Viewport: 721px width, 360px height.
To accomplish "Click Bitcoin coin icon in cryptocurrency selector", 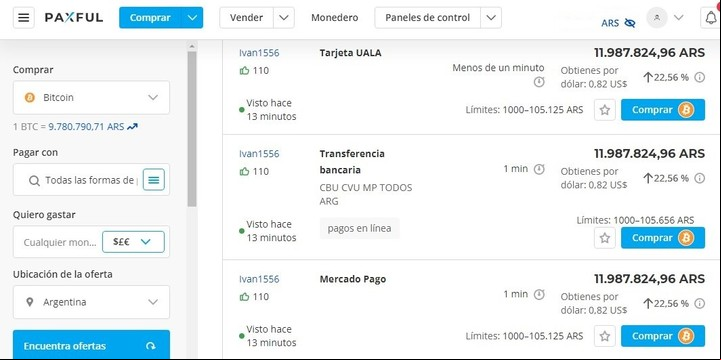I will (x=30, y=97).
